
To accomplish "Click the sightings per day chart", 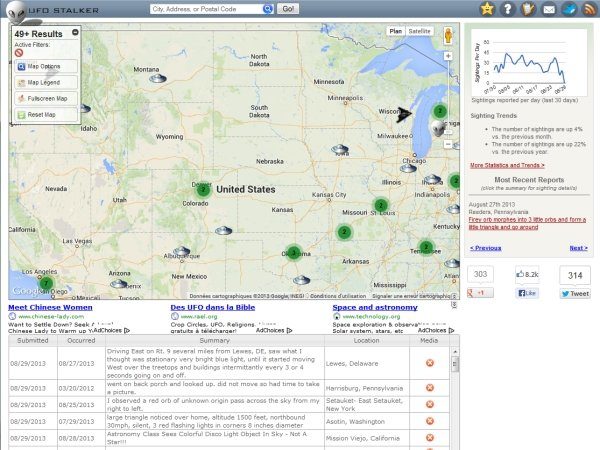I will point(528,62).
